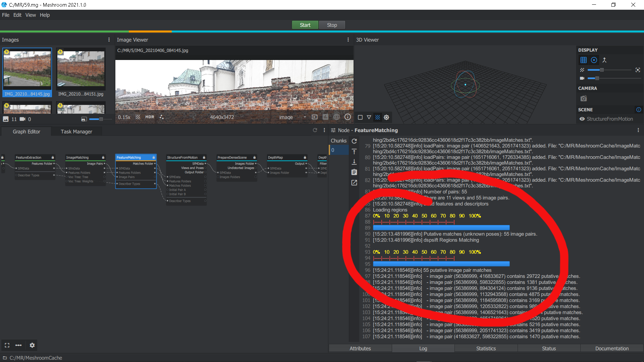Screen dimensions: 644x362
Task: Switch to the Task Manager tab
Action: (76, 131)
